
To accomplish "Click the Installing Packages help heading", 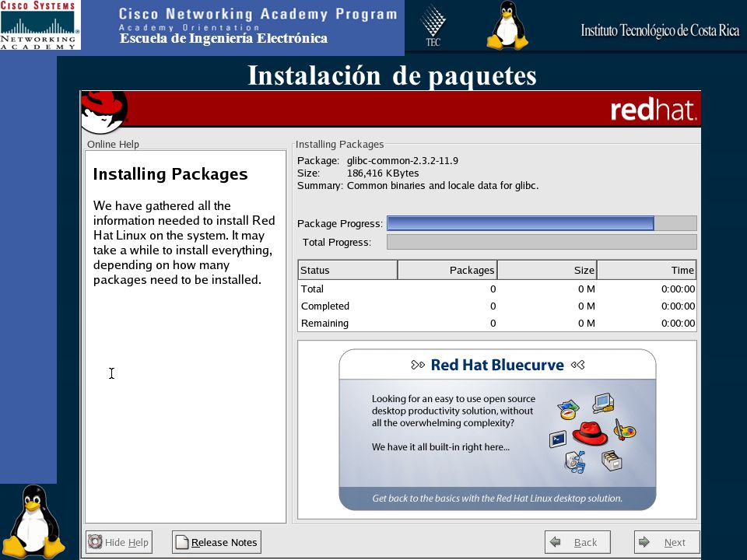I will [170, 174].
